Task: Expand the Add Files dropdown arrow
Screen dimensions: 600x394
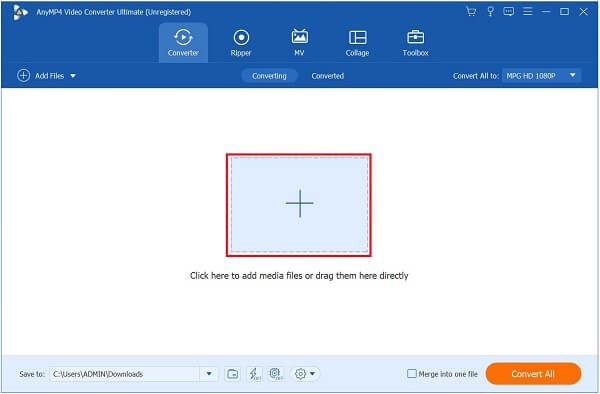Action: (x=73, y=76)
